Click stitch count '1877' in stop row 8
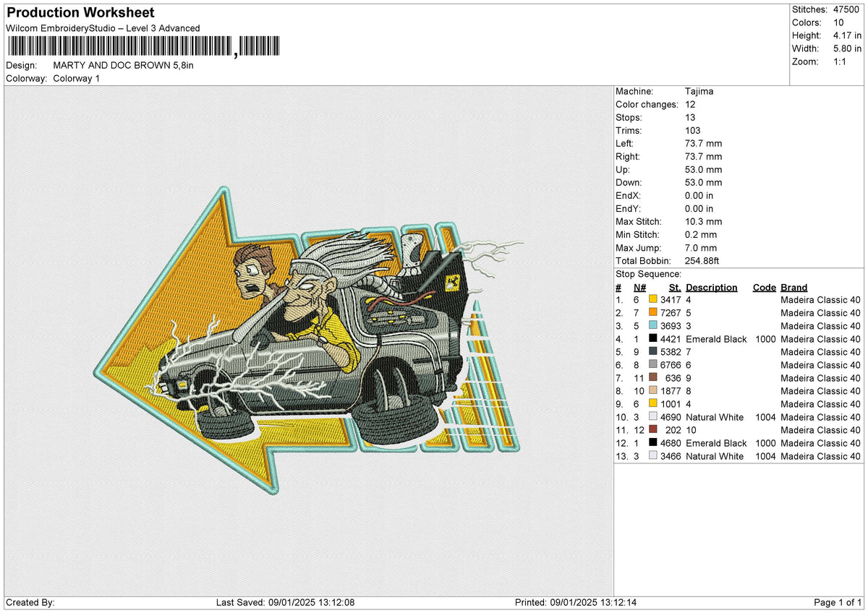 click(671, 390)
